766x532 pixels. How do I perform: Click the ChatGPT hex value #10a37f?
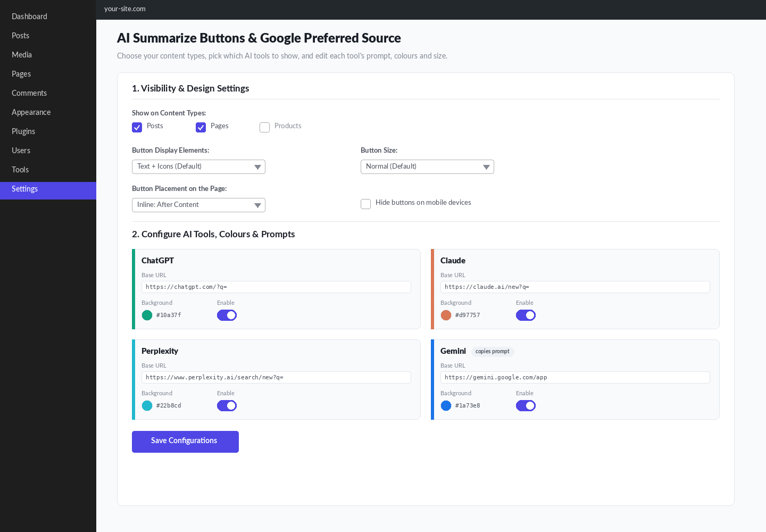[x=169, y=315]
